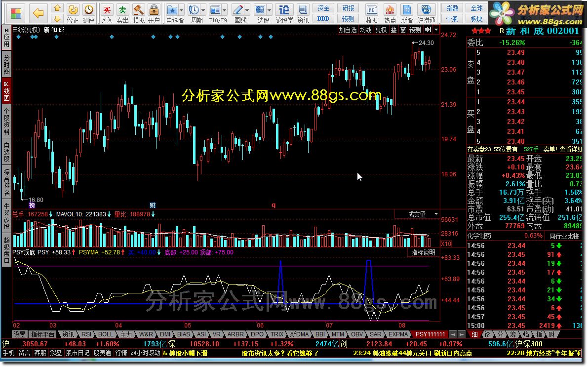Open the 新股 IPO icon
This screenshot has height=367, width=588.
[407, 13]
